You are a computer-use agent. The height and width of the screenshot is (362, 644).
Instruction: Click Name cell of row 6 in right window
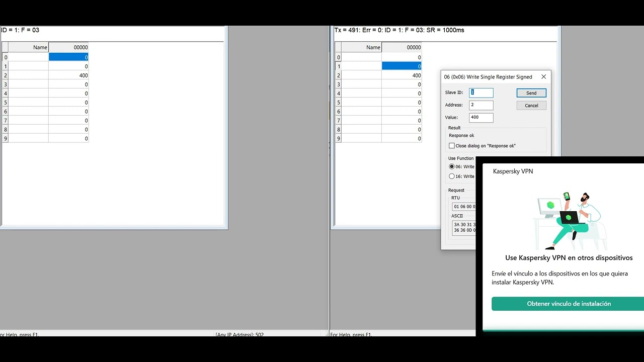tap(362, 112)
